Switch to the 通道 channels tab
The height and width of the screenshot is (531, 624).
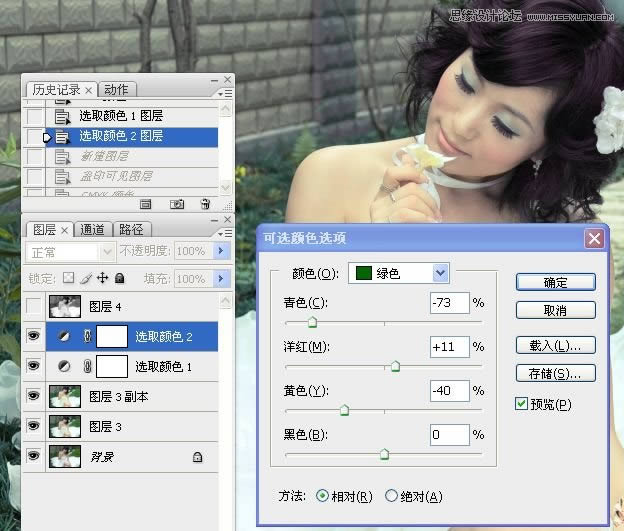[x=93, y=229]
